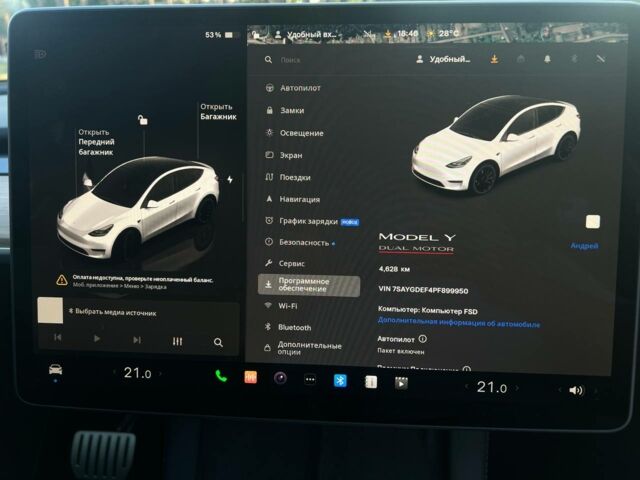The image size is (640, 480).
Task: Click the Поиск search field
Action: tap(291, 60)
